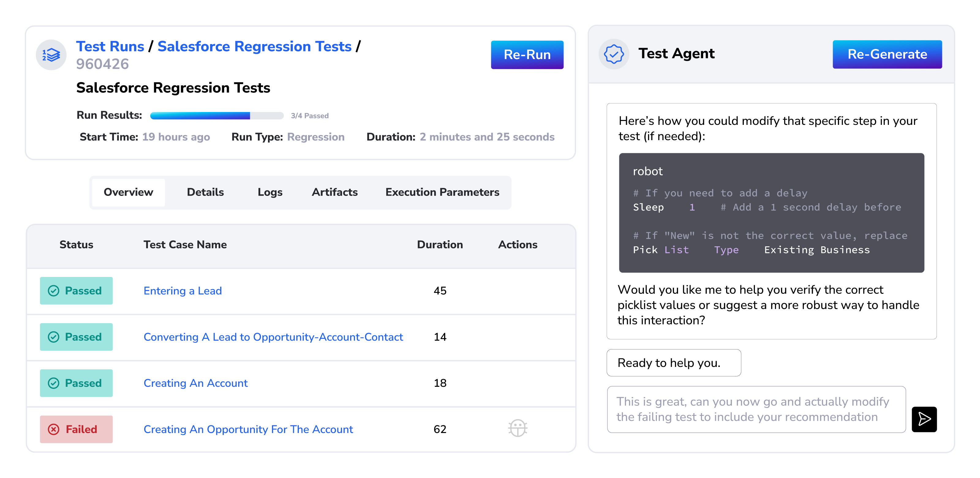Click the duration value 45
The width and height of the screenshot is (980, 478).
pyautogui.click(x=440, y=290)
